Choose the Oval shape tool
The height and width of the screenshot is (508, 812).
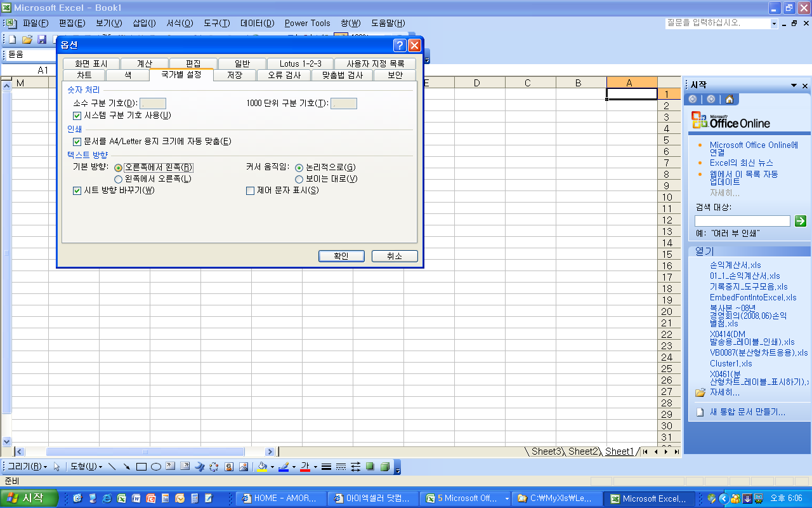coord(156,467)
